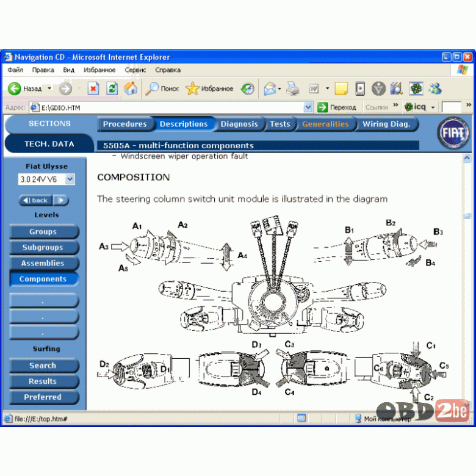Click the green Go (Переход) arrow

322,107
